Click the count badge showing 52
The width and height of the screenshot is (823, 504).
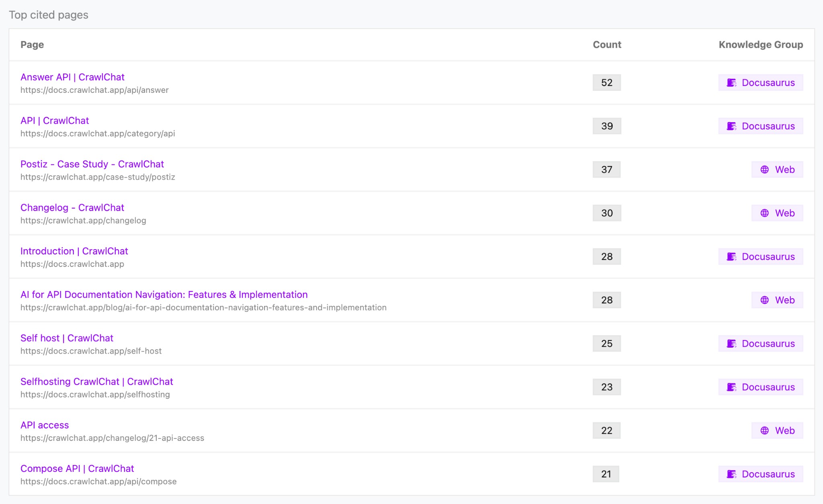(606, 83)
